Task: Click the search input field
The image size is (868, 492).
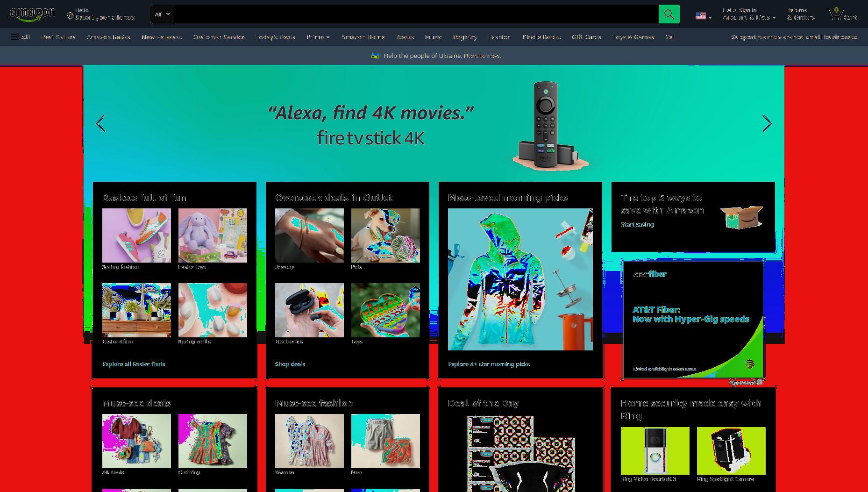Action: coord(416,14)
